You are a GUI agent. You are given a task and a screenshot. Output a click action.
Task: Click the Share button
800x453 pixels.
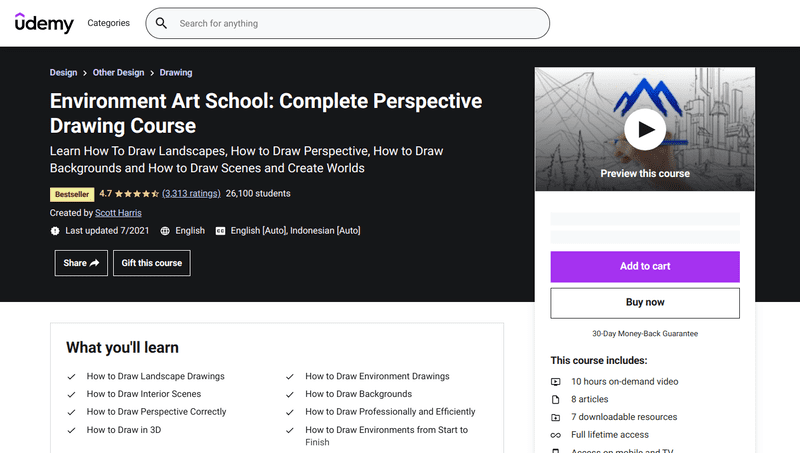coord(81,263)
